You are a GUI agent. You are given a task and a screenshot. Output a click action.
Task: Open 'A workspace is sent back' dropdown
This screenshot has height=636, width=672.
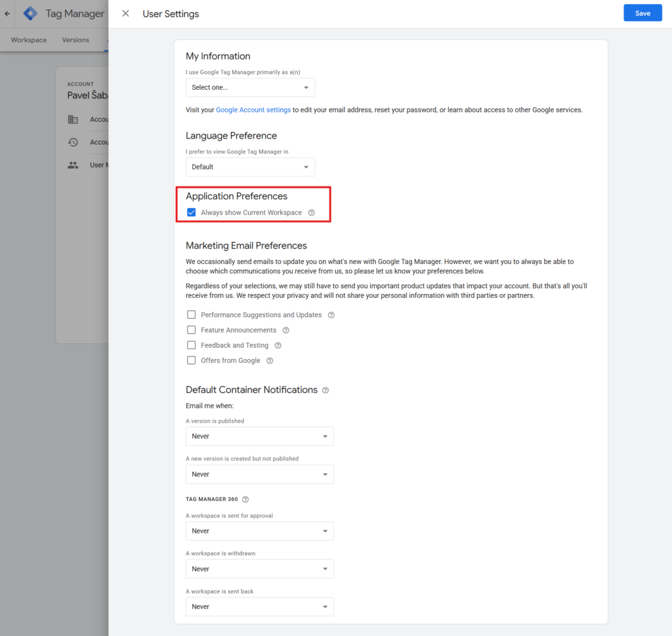point(260,607)
